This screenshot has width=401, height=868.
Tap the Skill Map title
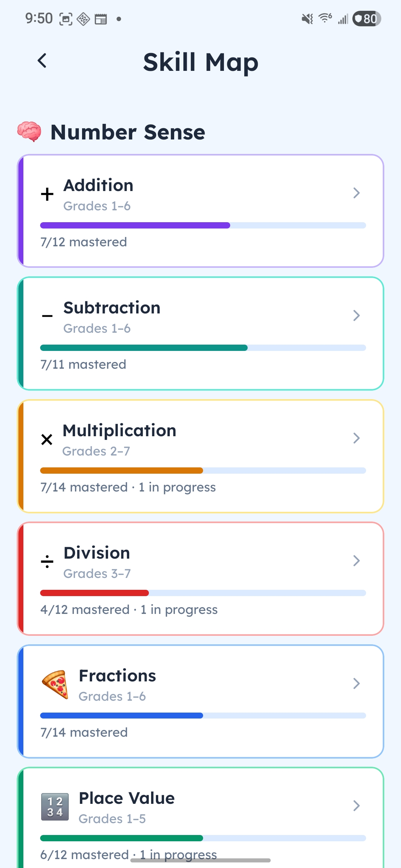click(x=200, y=62)
